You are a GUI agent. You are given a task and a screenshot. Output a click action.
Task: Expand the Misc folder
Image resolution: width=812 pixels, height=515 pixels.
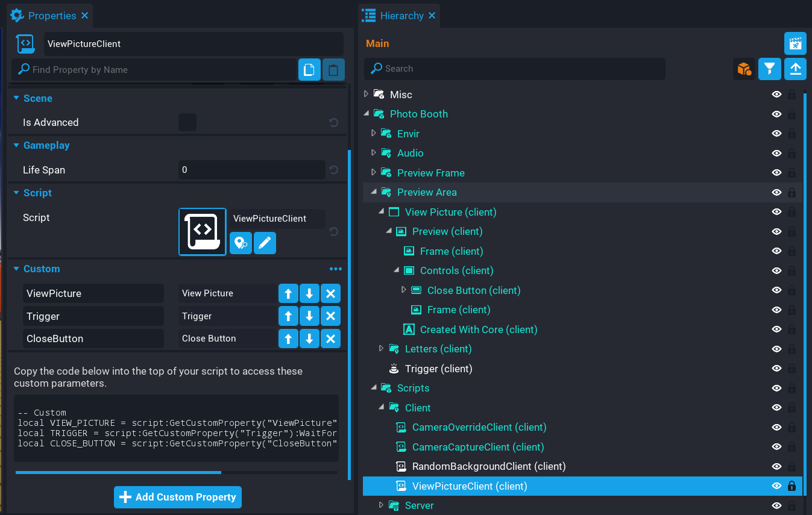pyautogui.click(x=366, y=95)
